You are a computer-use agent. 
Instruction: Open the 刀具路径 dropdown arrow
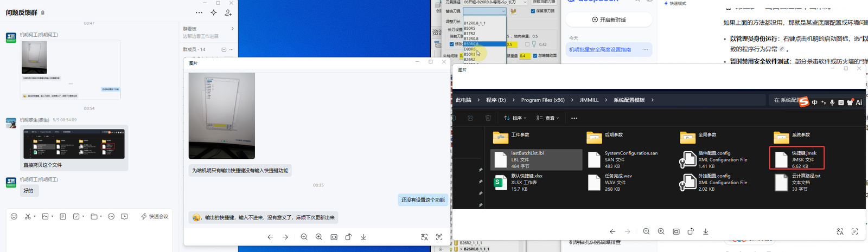point(525,2)
